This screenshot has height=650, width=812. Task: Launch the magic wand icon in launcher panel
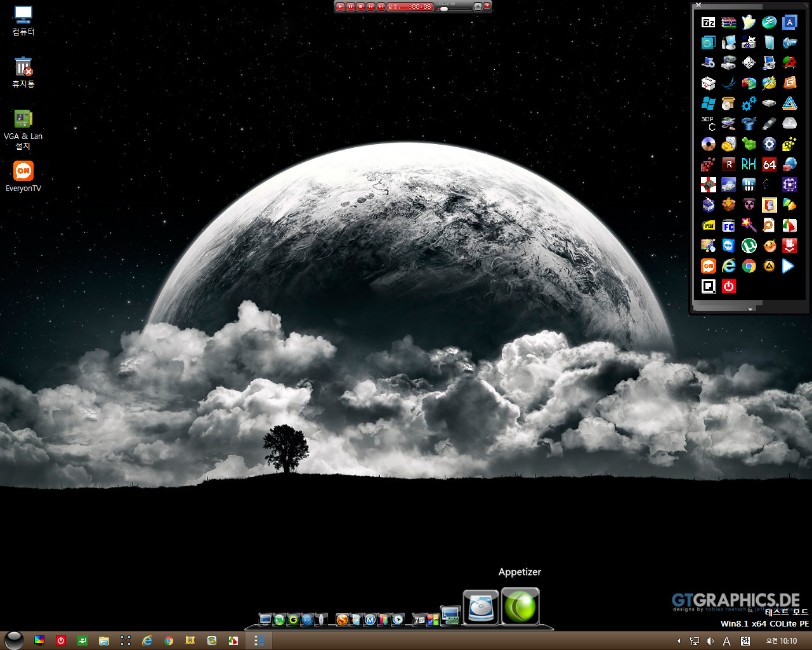[749, 225]
